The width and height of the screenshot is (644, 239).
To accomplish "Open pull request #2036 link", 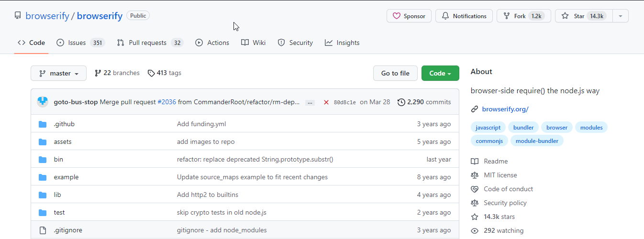I will (x=167, y=102).
